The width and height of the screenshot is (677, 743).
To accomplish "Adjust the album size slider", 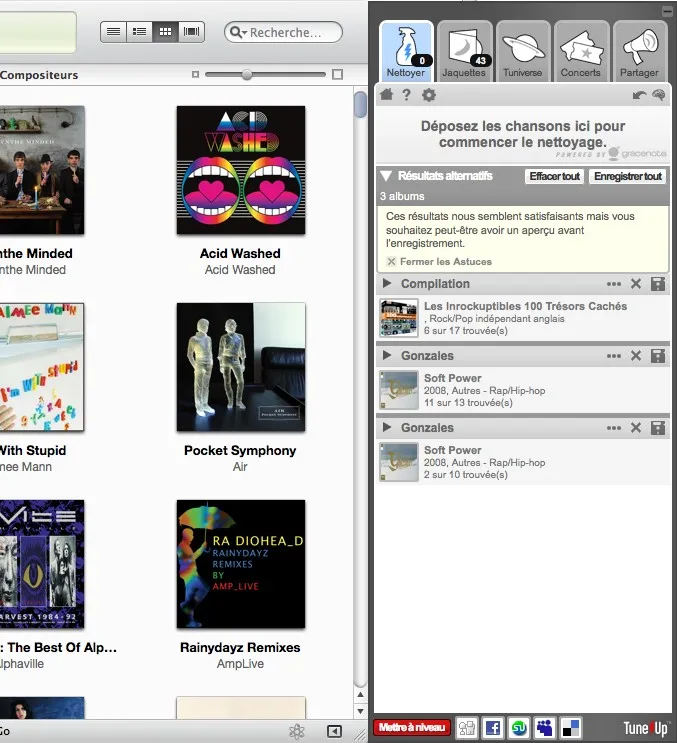I will coord(247,74).
